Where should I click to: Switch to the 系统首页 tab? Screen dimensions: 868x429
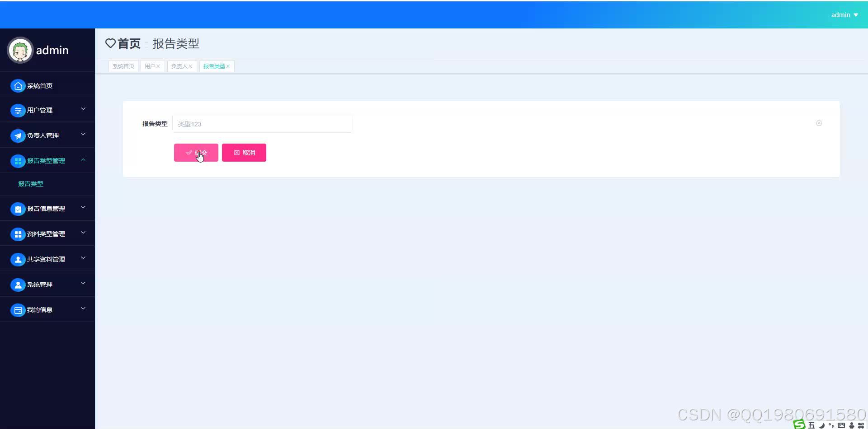pyautogui.click(x=123, y=66)
